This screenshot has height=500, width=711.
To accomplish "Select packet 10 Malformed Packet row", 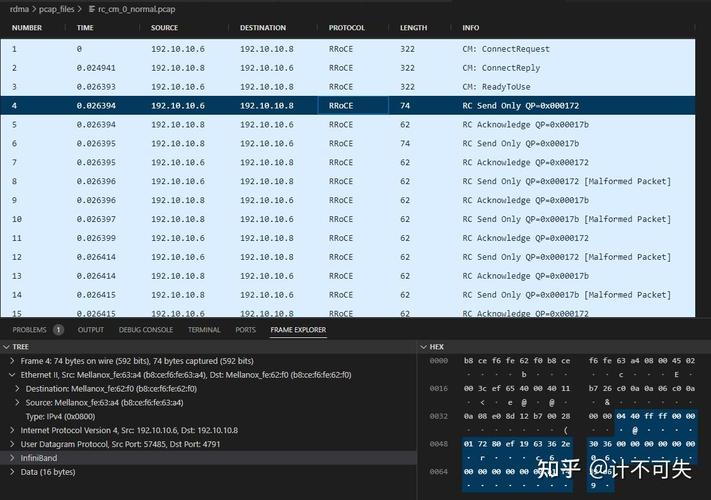I will coord(348,219).
